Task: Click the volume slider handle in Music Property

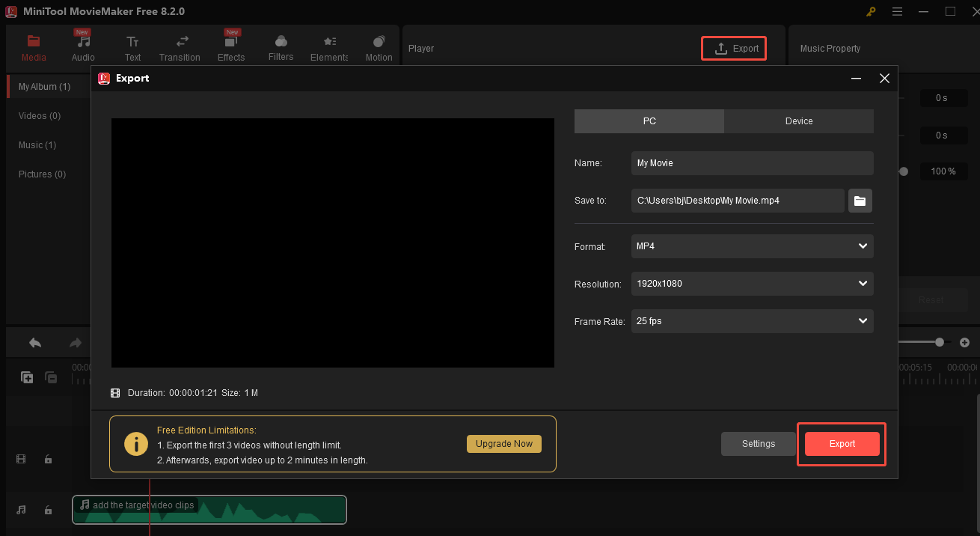Action: (x=904, y=171)
